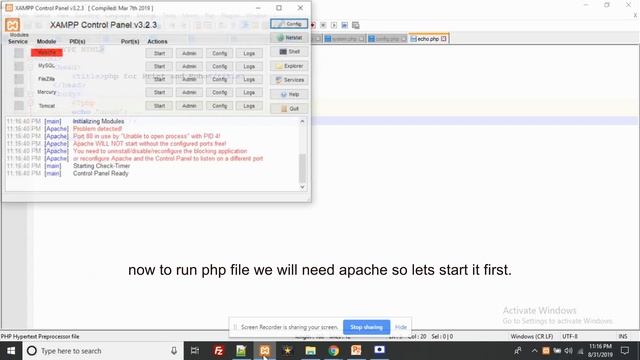Click INS indicator in status bar

point(622,336)
